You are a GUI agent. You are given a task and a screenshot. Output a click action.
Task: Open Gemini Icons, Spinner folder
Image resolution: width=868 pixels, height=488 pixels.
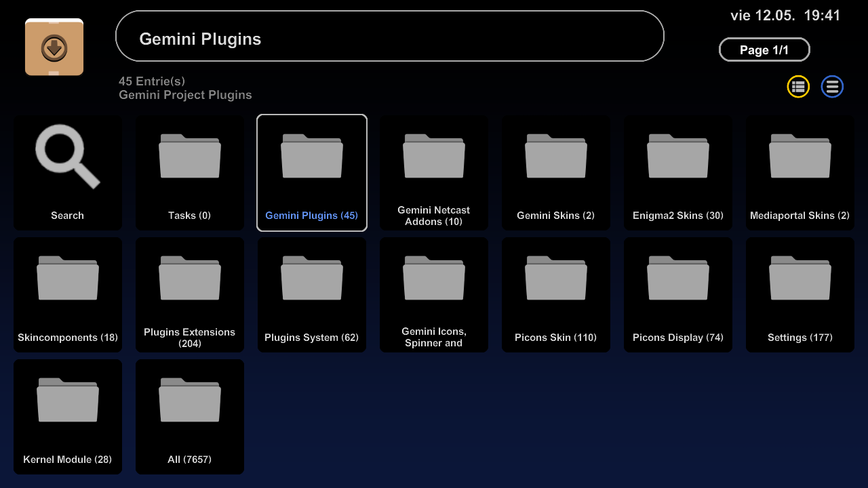click(x=434, y=295)
